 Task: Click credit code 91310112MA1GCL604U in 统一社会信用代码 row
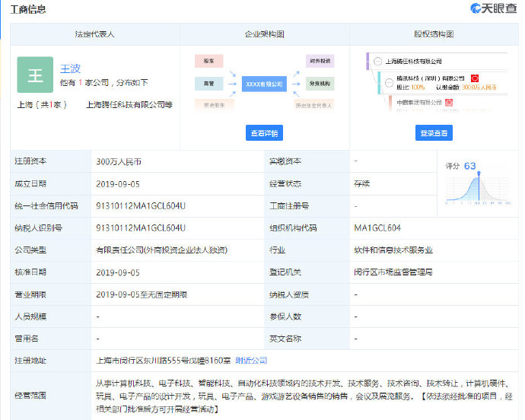click(x=141, y=206)
